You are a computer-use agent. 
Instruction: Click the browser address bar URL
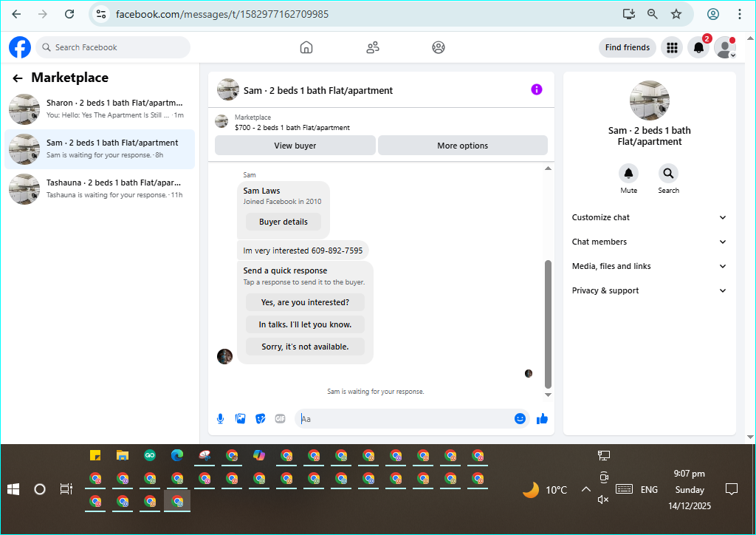tap(222, 14)
